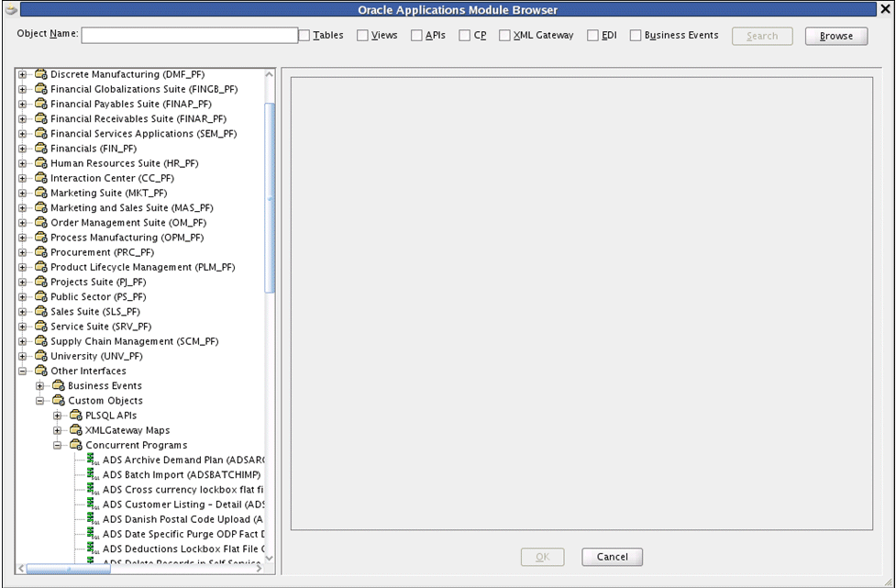Expand the Supply Chain Management node
Screen dimensions: 896x588
point(22,342)
